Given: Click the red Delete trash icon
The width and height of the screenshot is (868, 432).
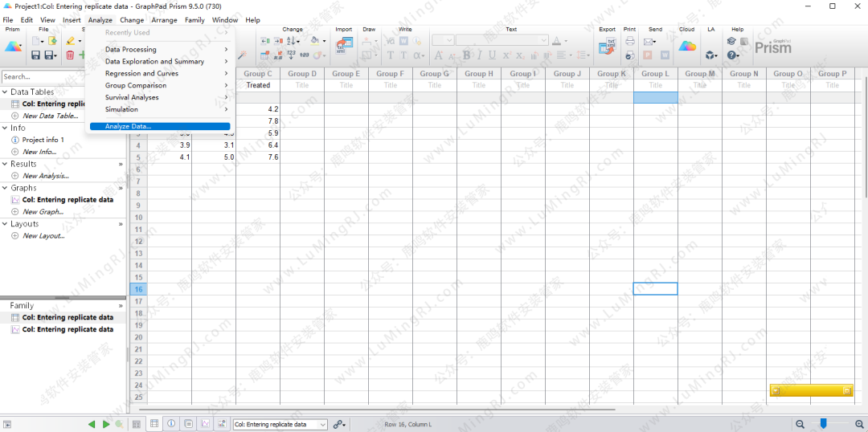Looking at the screenshot, I should click(x=70, y=55).
